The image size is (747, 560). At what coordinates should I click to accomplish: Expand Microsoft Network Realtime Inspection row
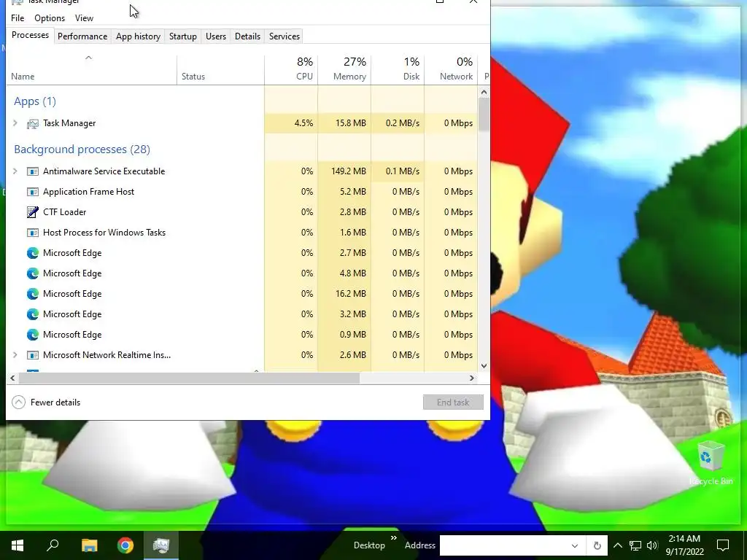click(x=15, y=355)
